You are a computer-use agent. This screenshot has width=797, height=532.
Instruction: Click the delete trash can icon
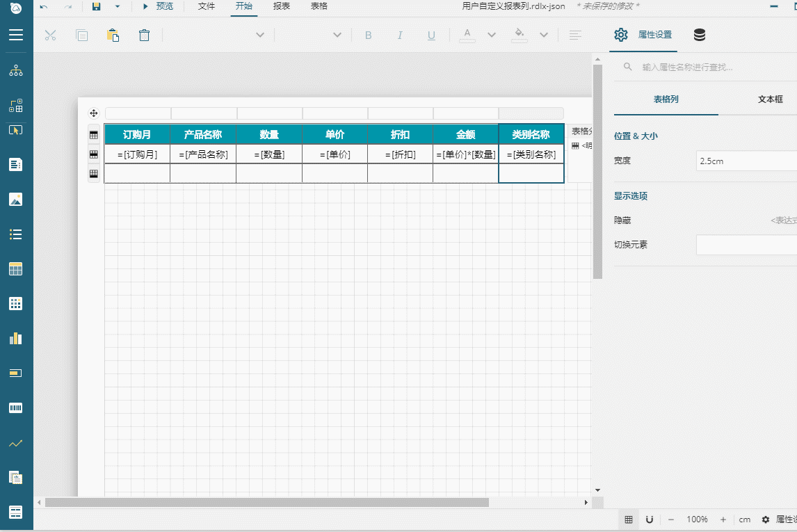click(x=144, y=35)
